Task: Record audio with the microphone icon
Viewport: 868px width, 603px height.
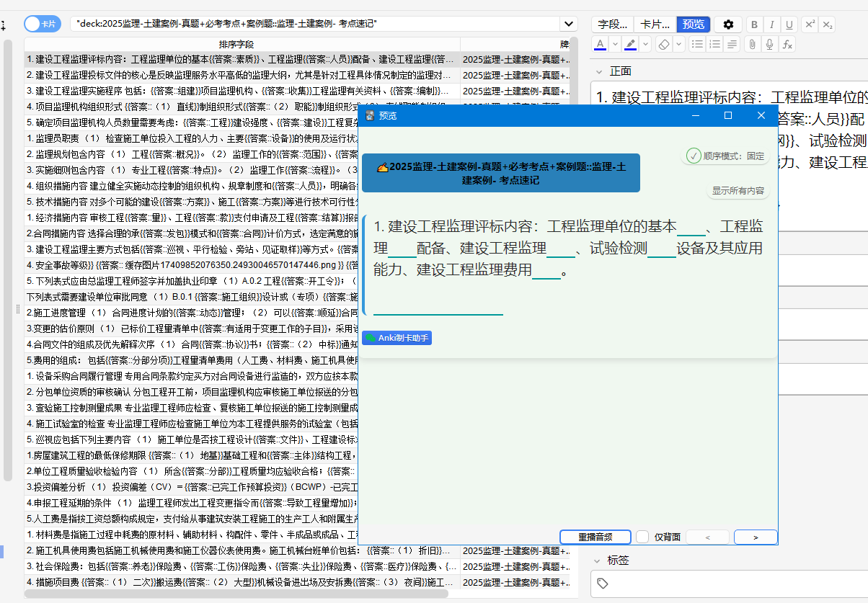Action: click(x=770, y=45)
